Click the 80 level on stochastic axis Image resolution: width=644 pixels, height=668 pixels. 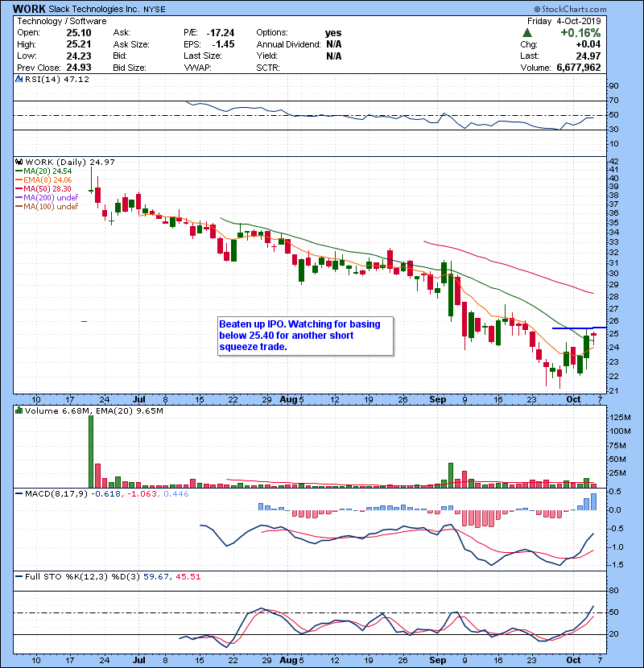[x=613, y=591]
